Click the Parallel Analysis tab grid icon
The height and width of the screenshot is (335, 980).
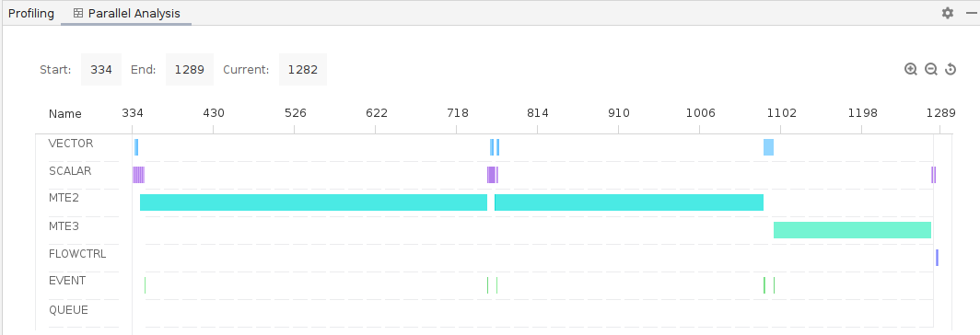78,13
